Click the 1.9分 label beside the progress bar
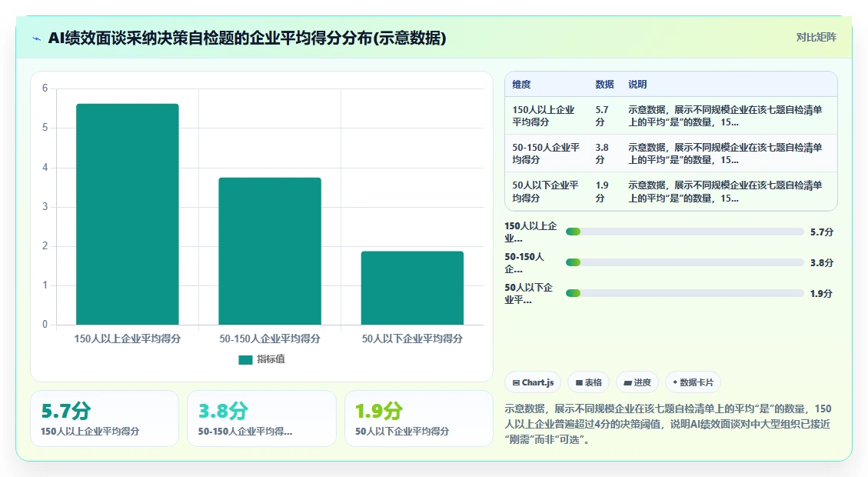Image resolution: width=868 pixels, height=477 pixels. coord(822,294)
